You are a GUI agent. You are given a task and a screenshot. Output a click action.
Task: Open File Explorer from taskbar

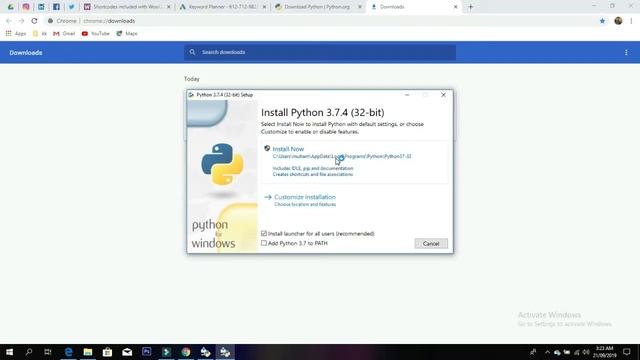(88, 352)
